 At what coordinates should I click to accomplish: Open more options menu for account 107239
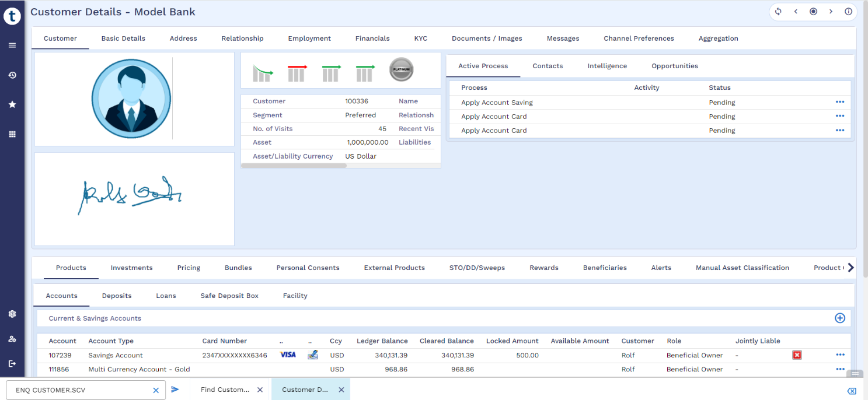click(x=840, y=355)
